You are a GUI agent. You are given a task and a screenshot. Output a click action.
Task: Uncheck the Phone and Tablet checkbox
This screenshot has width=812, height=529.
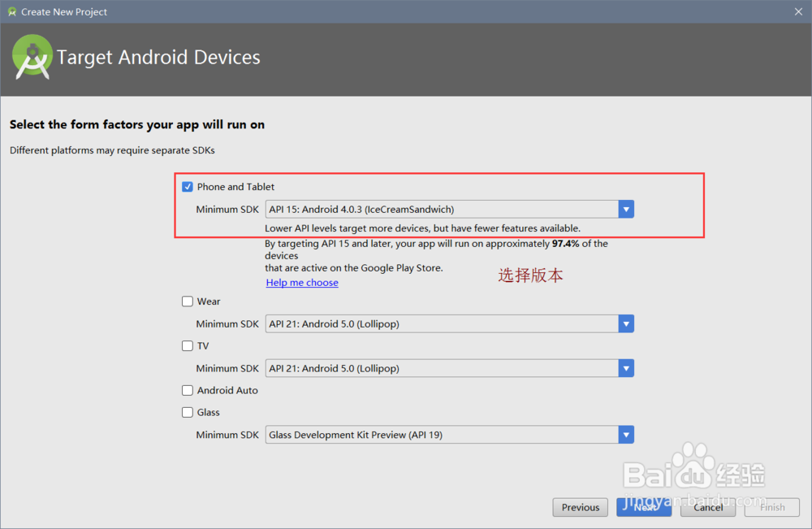coord(188,187)
